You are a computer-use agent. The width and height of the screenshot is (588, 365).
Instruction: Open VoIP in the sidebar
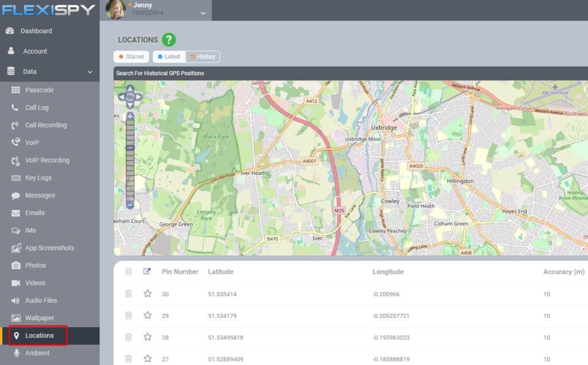click(x=32, y=143)
